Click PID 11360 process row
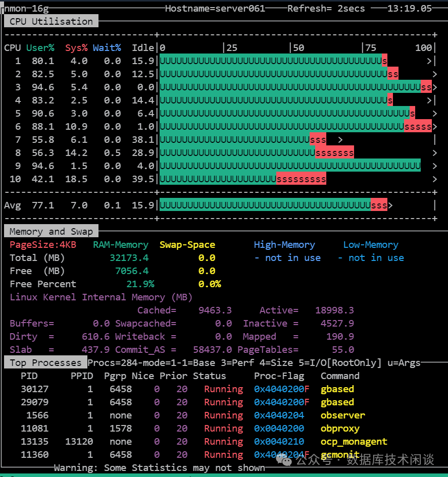This screenshot has width=448, height=477. point(190,454)
